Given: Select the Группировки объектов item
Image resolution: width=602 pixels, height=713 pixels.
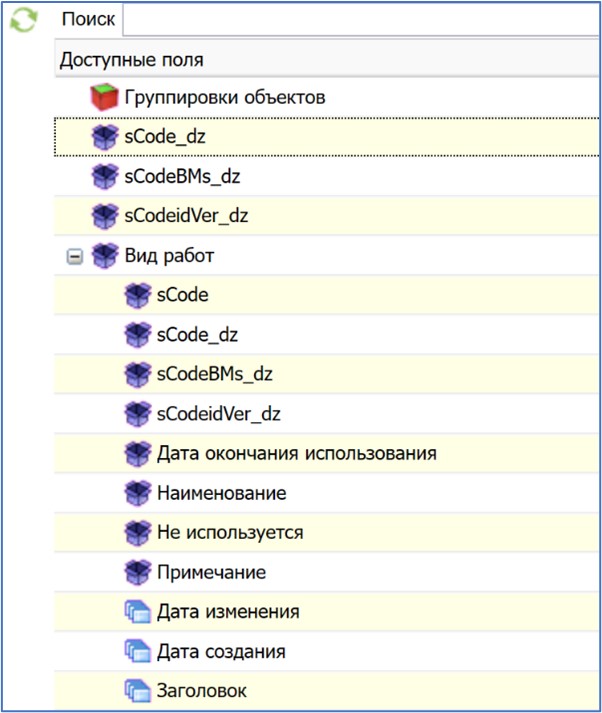Looking at the screenshot, I should [x=224, y=98].
